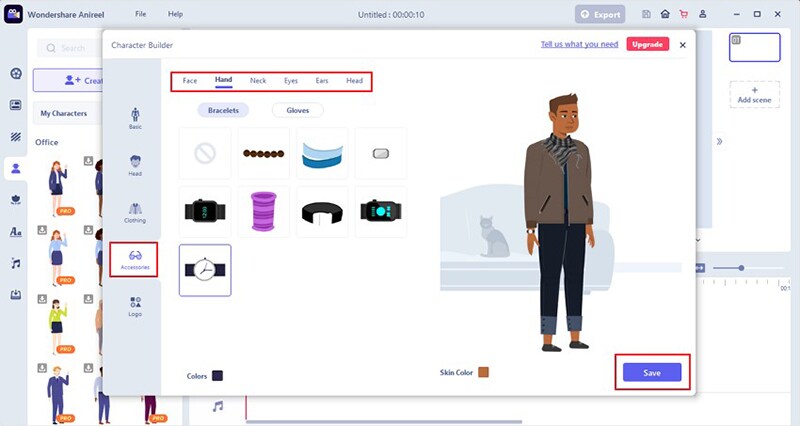The height and width of the screenshot is (426, 800).
Task: Open the music note icon in sidebar
Action: click(x=16, y=263)
